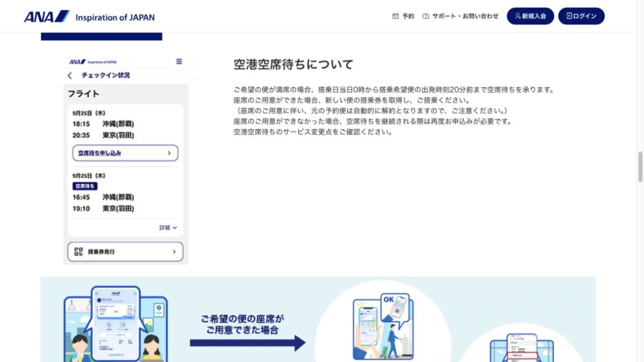Expand the 詳細 details dropdown
The height and width of the screenshot is (362, 644).
pos(168,227)
